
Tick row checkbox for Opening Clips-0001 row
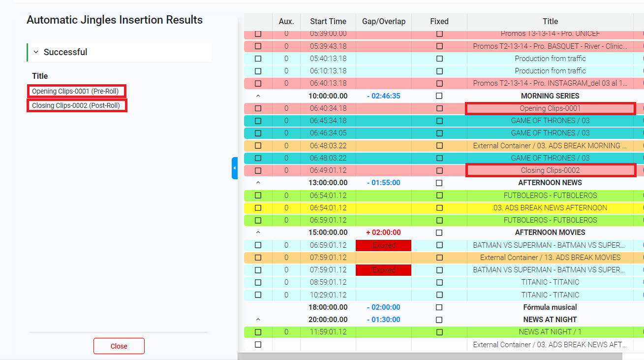(x=258, y=108)
